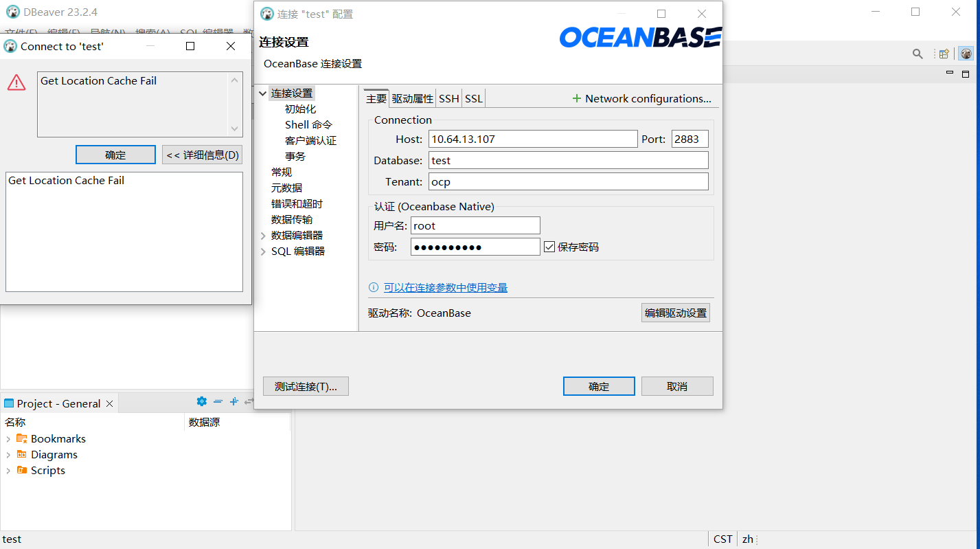980x549 pixels.
Task: Open the 可以在连接参数中使用变量 link
Action: (x=446, y=287)
